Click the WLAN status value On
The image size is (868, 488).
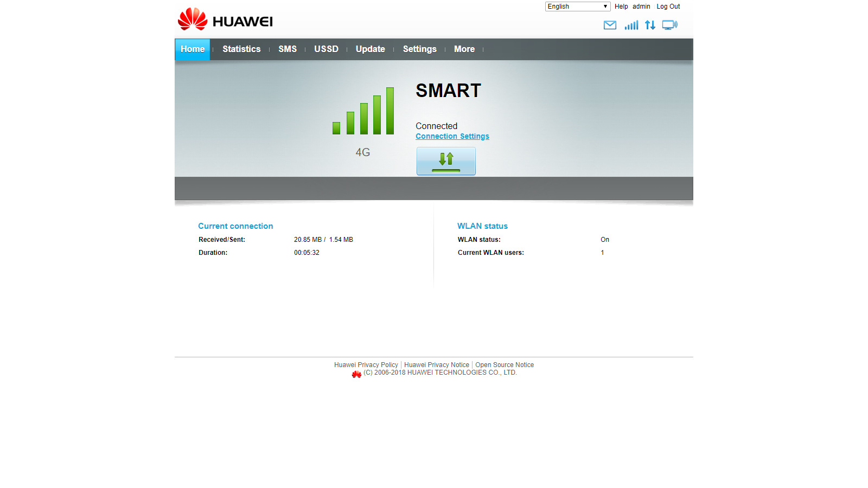[x=605, y=240]
